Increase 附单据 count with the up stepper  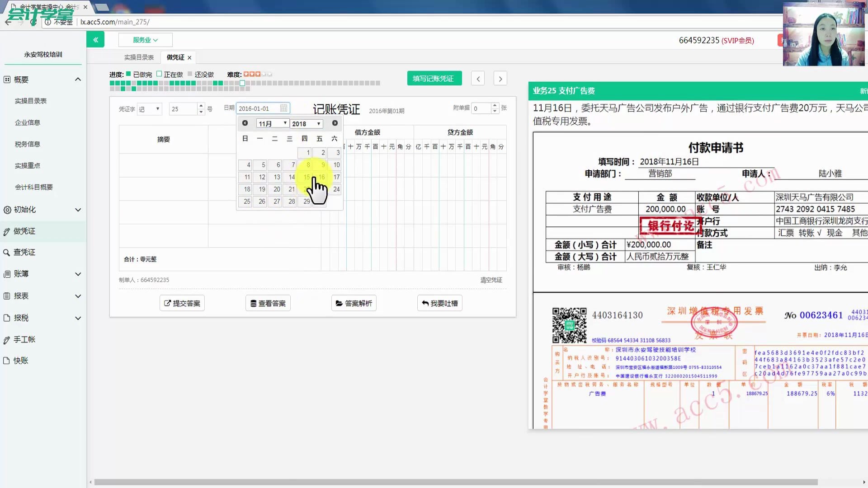tap(495, 106)
